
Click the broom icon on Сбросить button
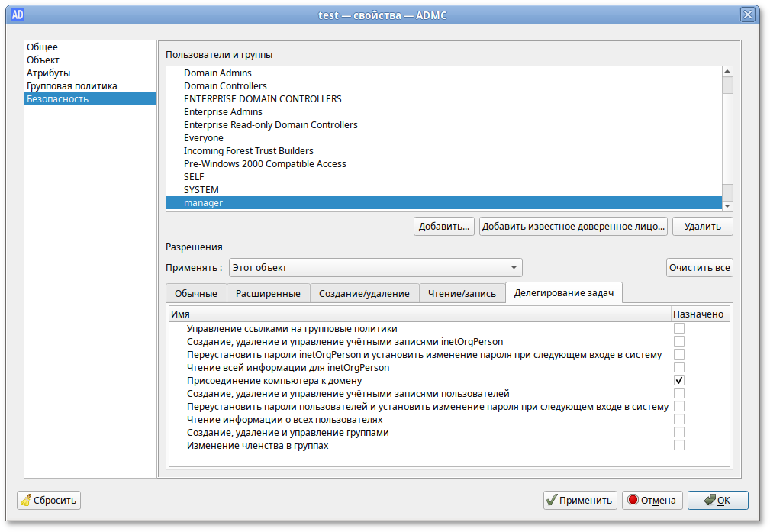click(x=27, y=501)
